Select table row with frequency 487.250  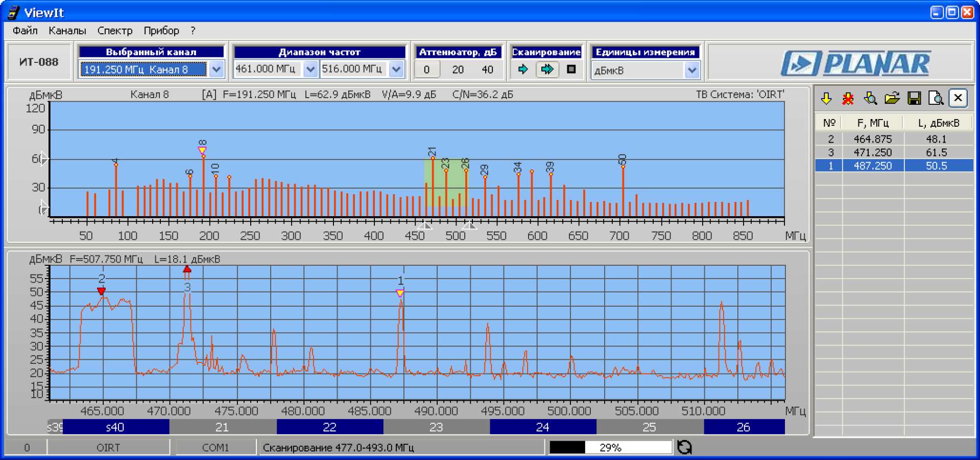(x=894, y=166)
